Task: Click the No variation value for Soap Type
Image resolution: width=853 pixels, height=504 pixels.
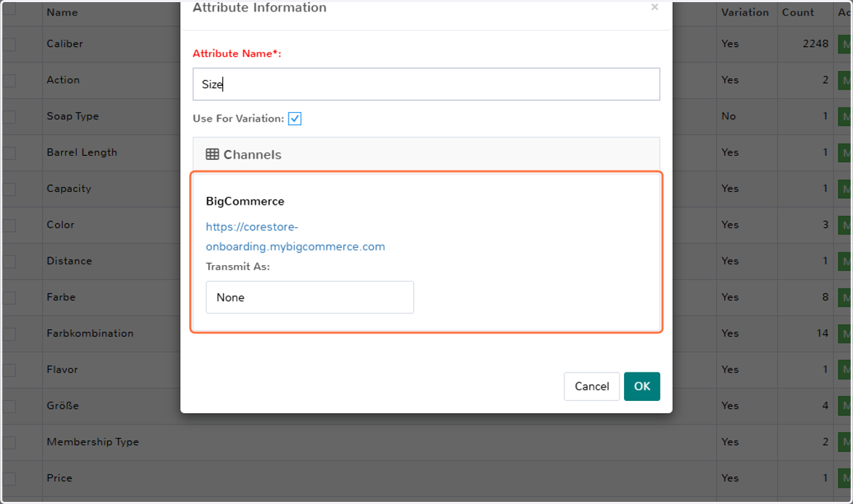Action: (729, 117)
